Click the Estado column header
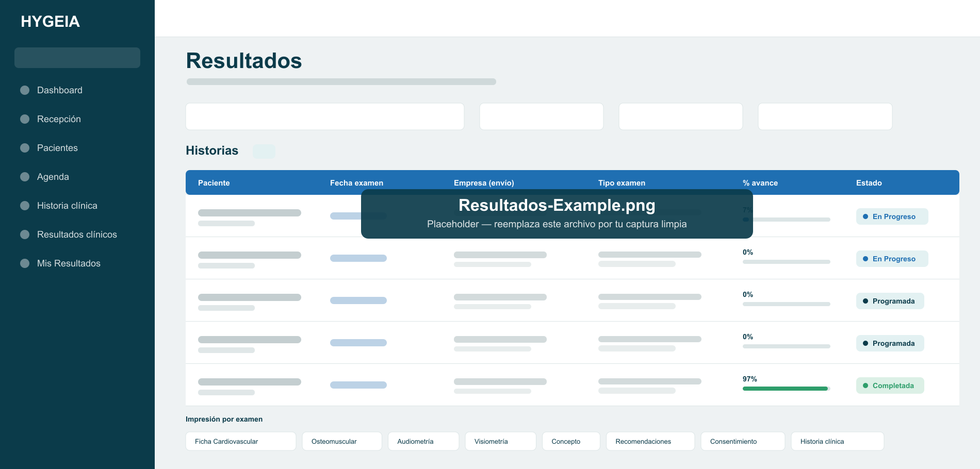 [x=869, y=183]
